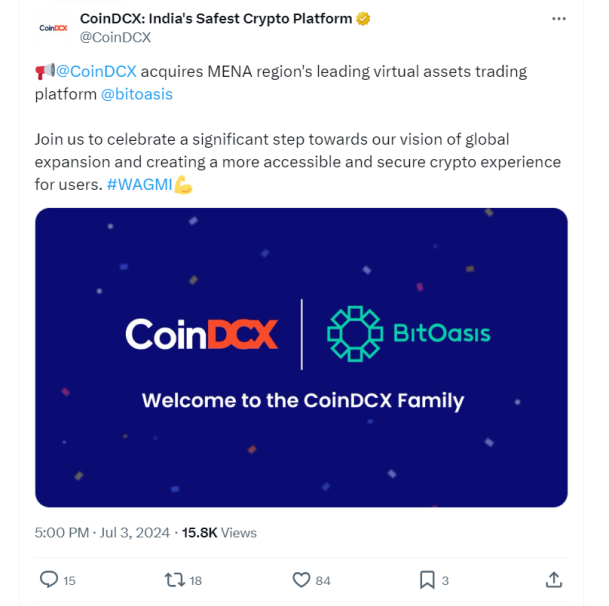Click the megaphone emoji in the tweet

click(45, 71)
